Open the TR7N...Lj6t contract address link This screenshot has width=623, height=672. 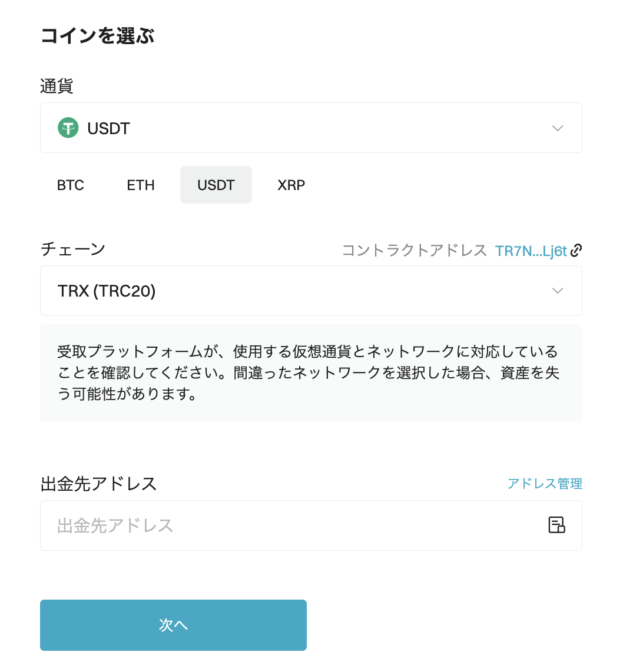[x=531, y=251]
